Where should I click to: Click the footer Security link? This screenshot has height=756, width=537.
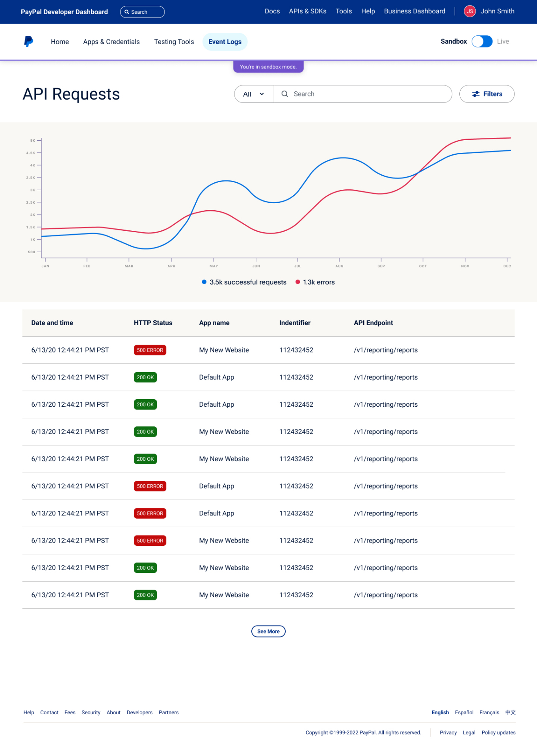[x=91, y=712]
